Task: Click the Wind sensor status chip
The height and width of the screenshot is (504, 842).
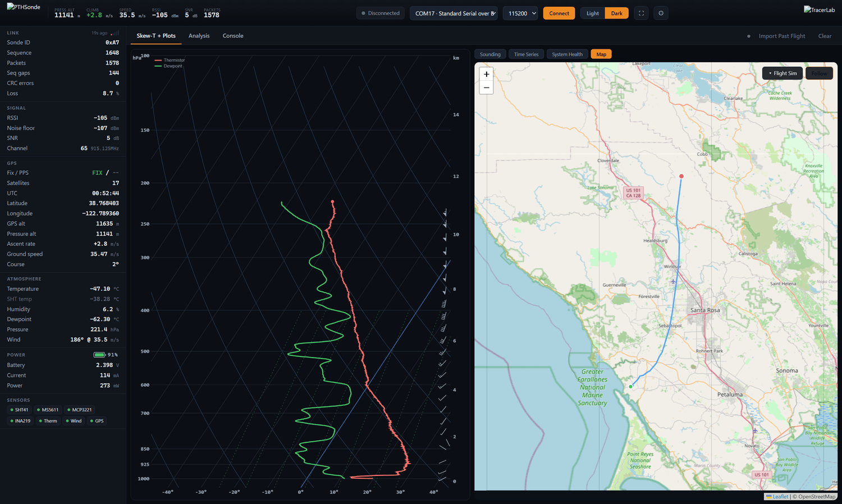Action: pyautogui.click(x=74, y=421)
